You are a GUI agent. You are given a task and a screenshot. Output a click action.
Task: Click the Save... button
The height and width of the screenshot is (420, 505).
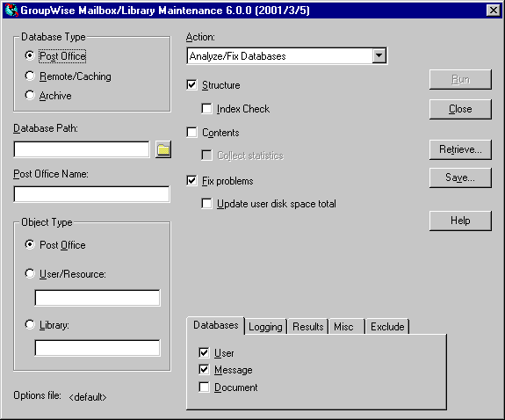pos(460,177)
